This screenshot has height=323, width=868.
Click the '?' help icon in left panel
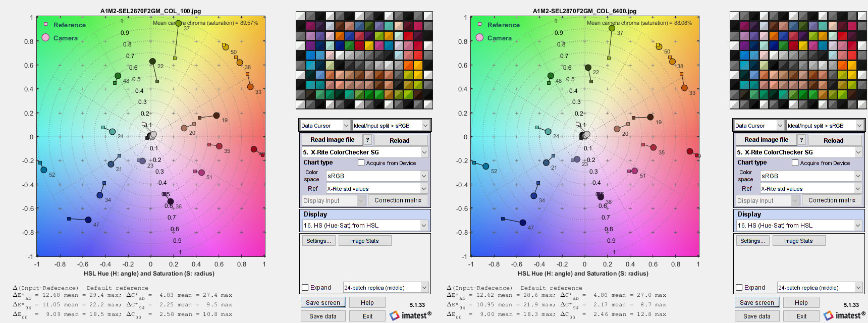click(367, 140)
